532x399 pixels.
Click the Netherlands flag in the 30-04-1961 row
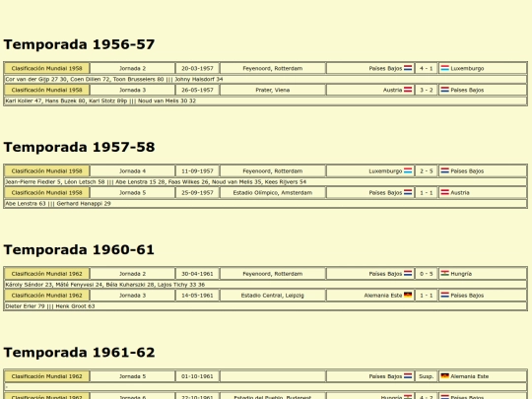point(408,274)
